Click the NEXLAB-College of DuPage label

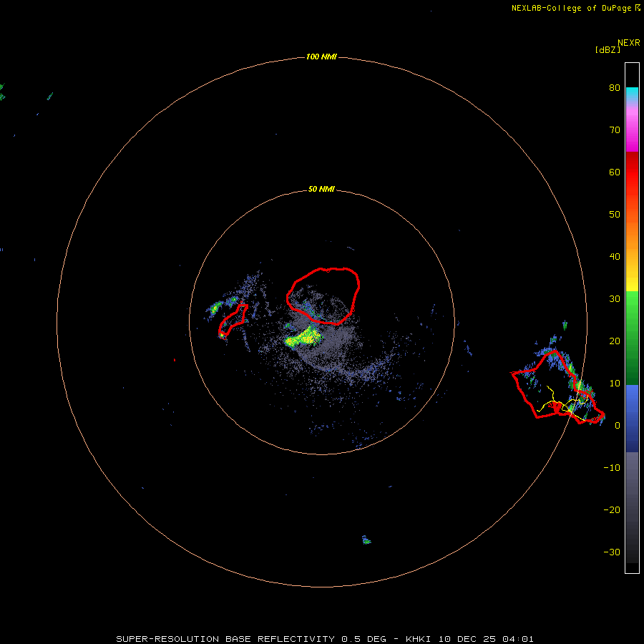(571, 8)
